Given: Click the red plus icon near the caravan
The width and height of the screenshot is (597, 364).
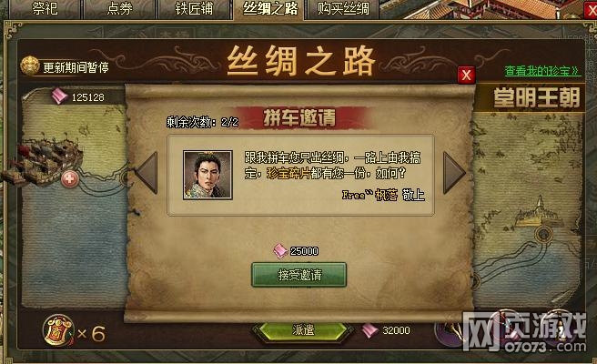Looking at the screenshot, I should click(x=70, y=179).
